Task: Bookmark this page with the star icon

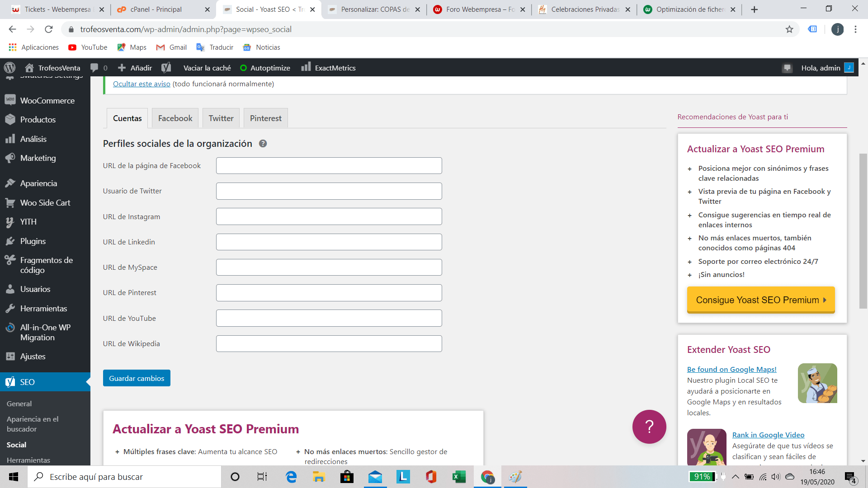Action: coord(789,29)
